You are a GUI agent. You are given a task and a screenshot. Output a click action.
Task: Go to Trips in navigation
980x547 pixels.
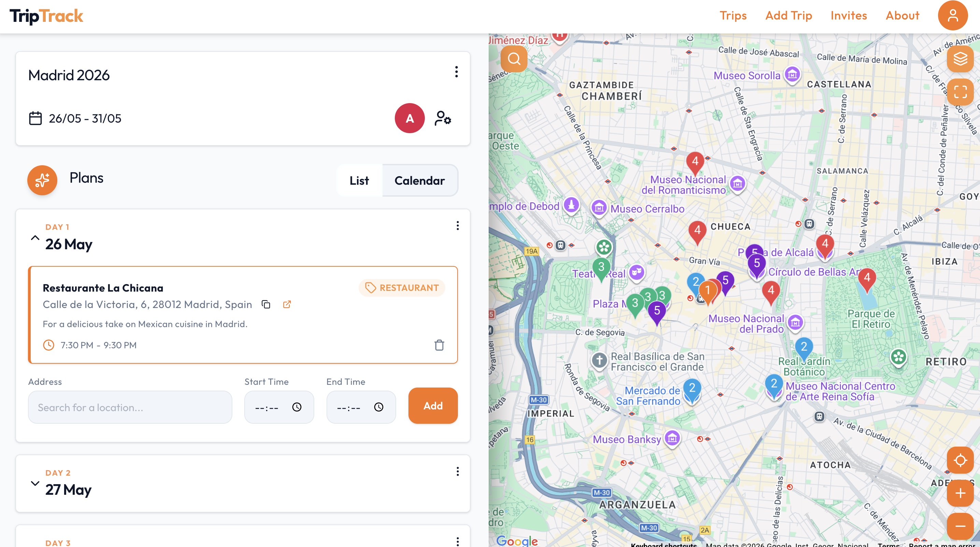[x=733, y=16]
